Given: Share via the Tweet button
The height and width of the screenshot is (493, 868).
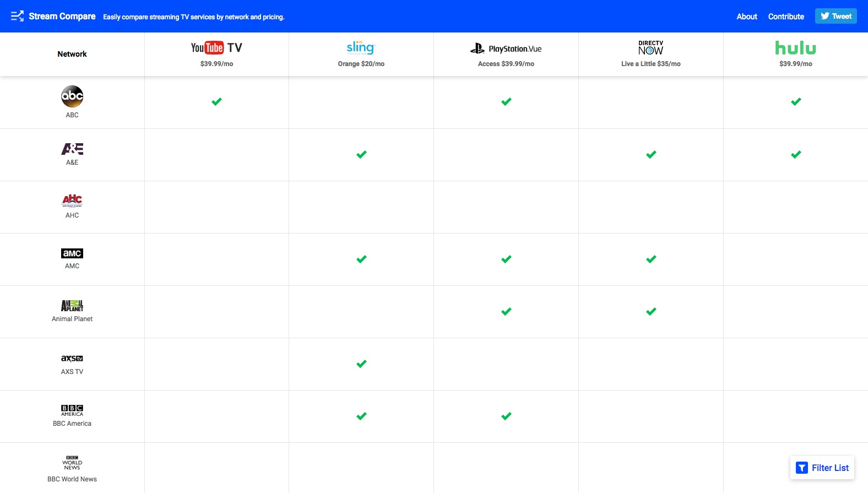Looking at the screenshot, I should [x=836, y=16].
